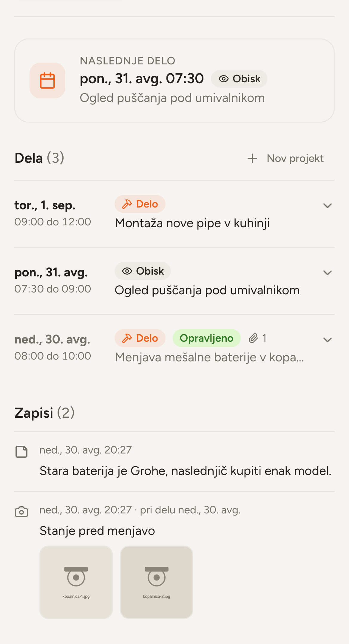The image size is (349, 644).
Task: Click the Nov projekt button
Action: tap(285, 158)
